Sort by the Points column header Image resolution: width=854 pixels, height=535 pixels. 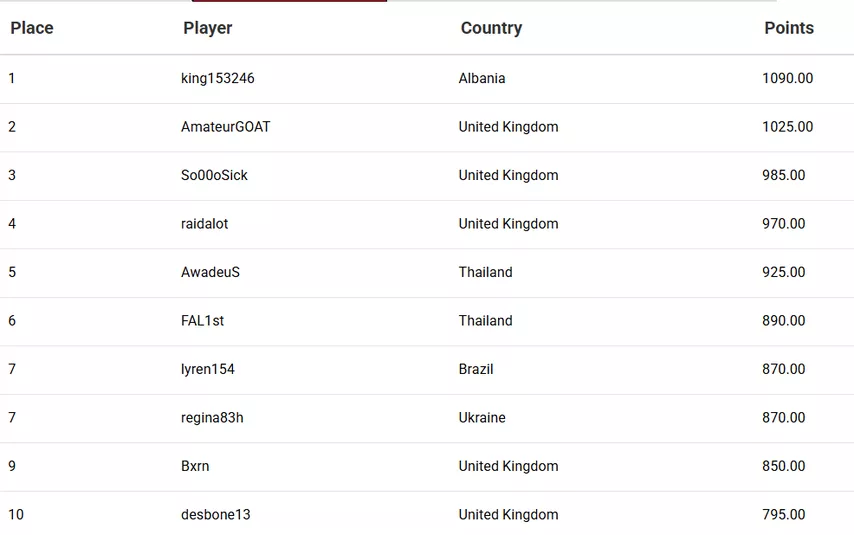789,28
